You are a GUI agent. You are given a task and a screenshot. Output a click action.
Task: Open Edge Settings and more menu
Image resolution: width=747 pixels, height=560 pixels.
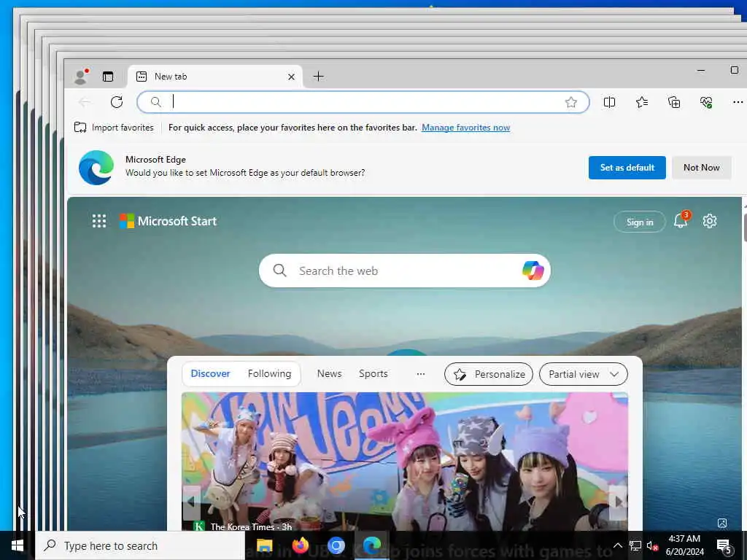click(738, 102)
